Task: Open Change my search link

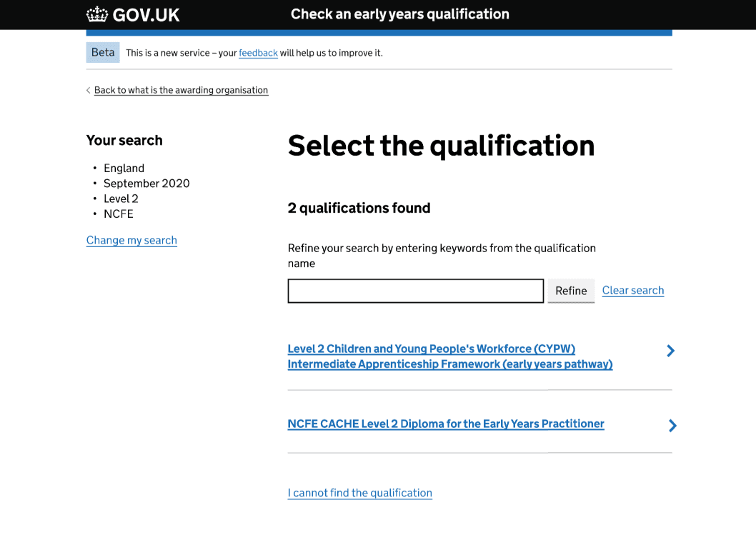Action: 131,240
